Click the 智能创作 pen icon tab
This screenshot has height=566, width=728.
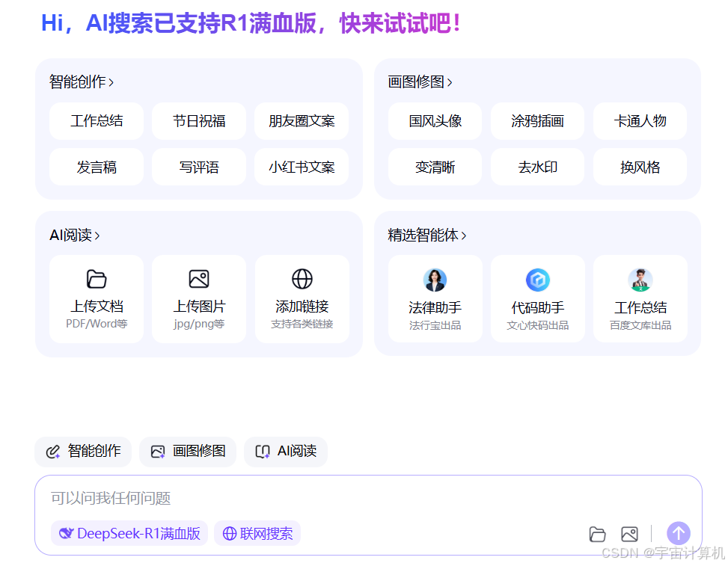pyautogui.click(x=83, y=452)
